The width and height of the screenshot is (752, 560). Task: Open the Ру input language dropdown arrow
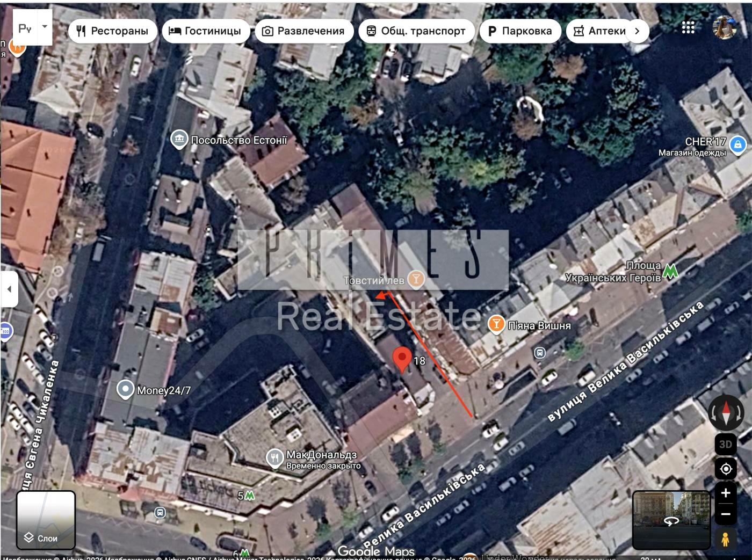[x=45, y=26]
